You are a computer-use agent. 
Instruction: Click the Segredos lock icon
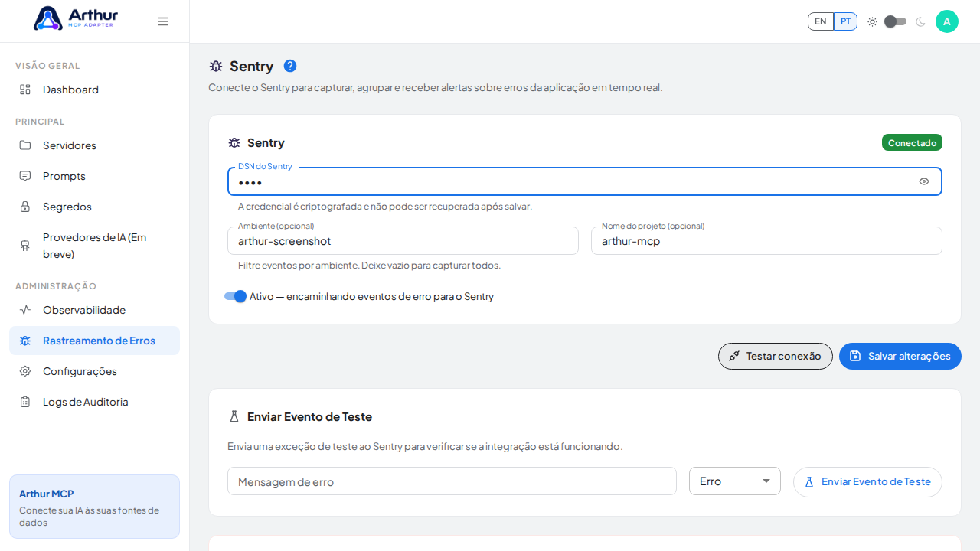point(25,207)
